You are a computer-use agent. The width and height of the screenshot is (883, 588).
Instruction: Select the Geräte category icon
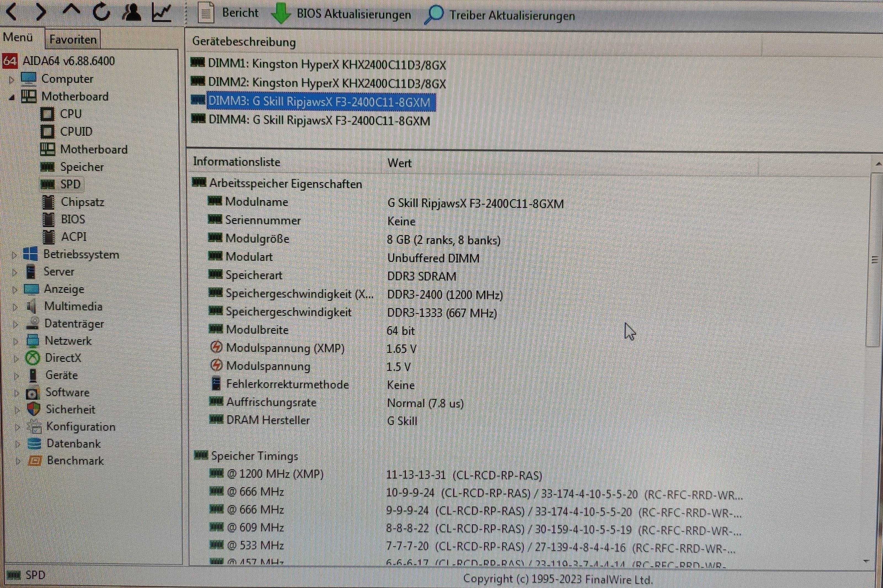(33, 375)
